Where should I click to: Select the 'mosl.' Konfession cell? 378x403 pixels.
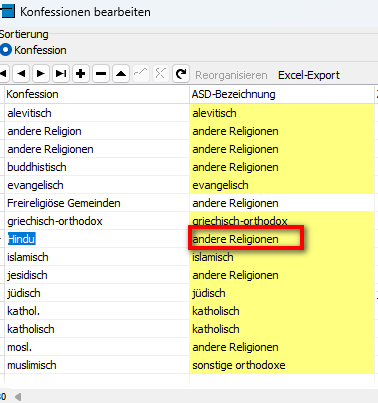[97, 347]
